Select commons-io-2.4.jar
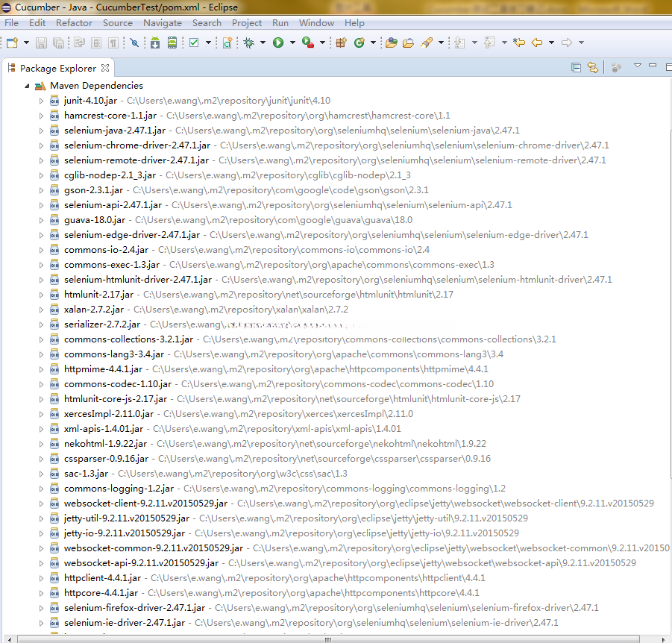This screenshot has width=672, height=643. click(106, 250)
